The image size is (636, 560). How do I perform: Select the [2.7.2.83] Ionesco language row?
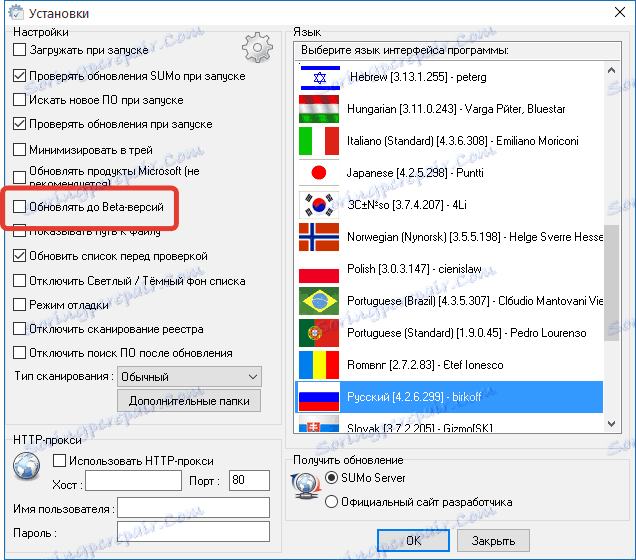[449, 365]
